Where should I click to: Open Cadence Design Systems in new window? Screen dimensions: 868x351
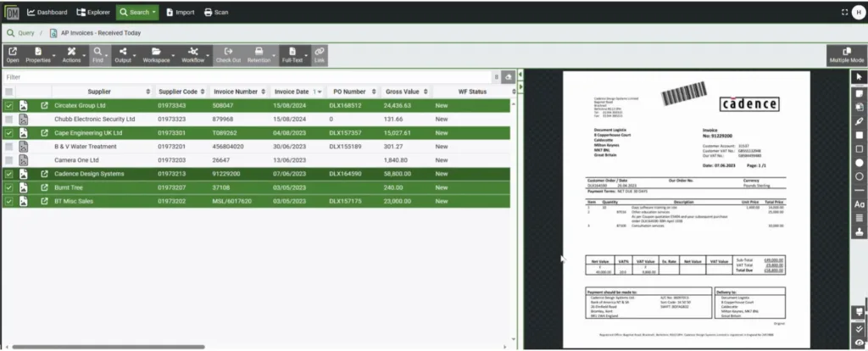tap(44, 174)
